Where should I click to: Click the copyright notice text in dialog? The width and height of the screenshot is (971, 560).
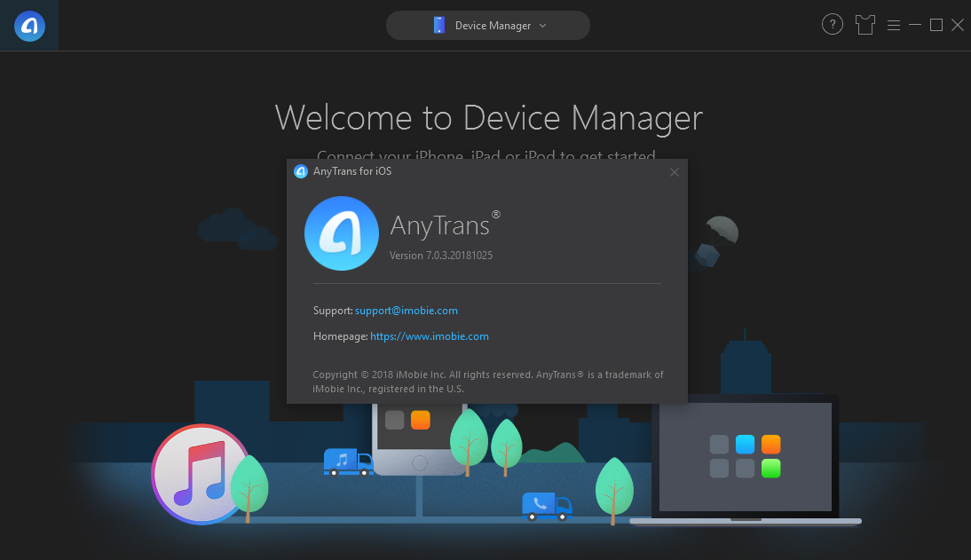tap(488, 382)
